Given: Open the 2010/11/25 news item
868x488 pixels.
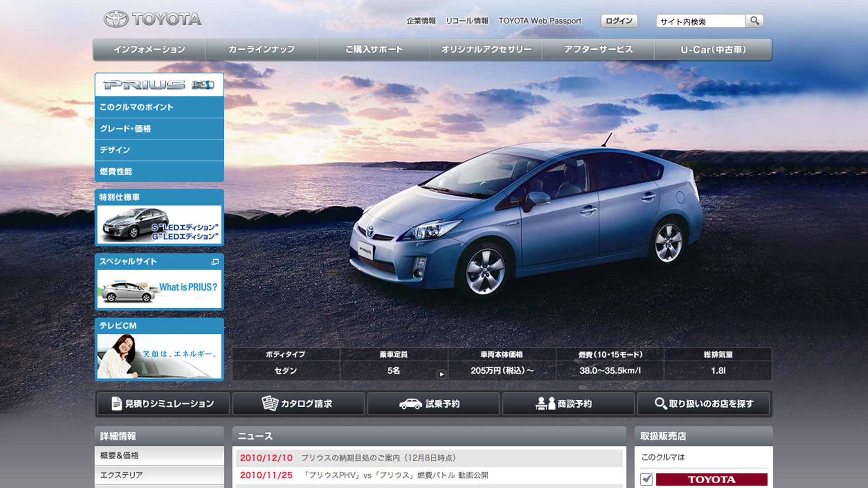Looking at the screenshot, I should pyautogui.click(x=429, y=475).
